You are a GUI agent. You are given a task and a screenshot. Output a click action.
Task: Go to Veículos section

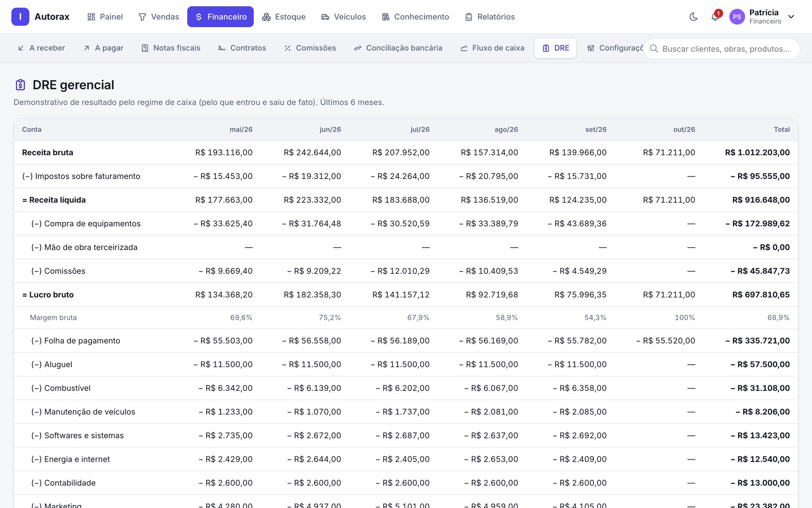pyautogui.click(x=343, y=17)
